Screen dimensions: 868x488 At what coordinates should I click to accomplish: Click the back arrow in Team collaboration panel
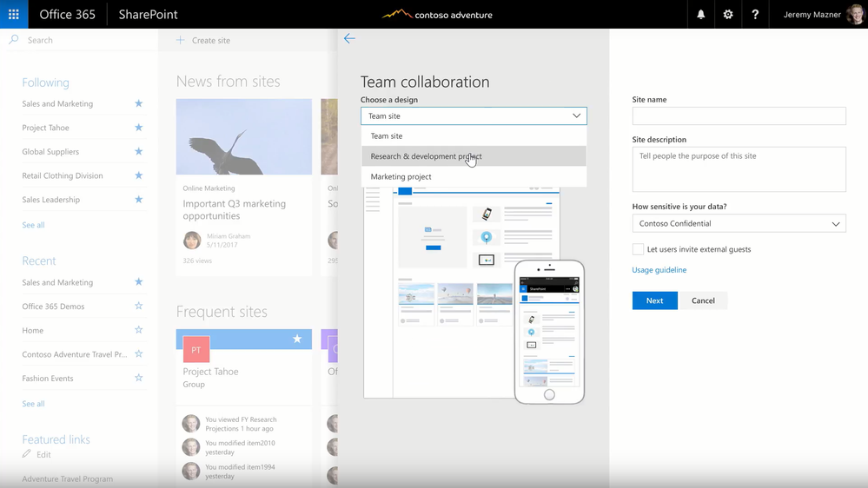(349, 39)
